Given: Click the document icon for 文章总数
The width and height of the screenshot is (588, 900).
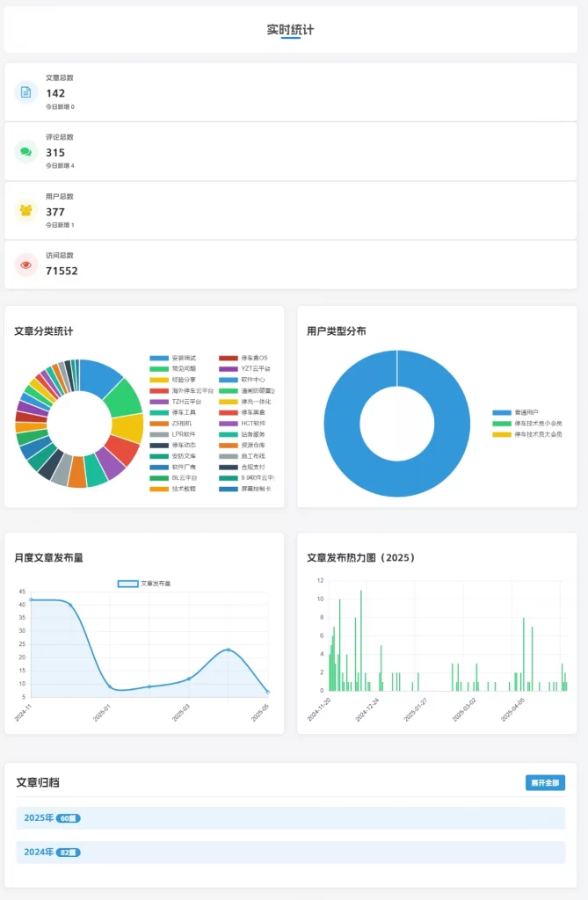Looking at the screenshot, I should tap(26, 91).
